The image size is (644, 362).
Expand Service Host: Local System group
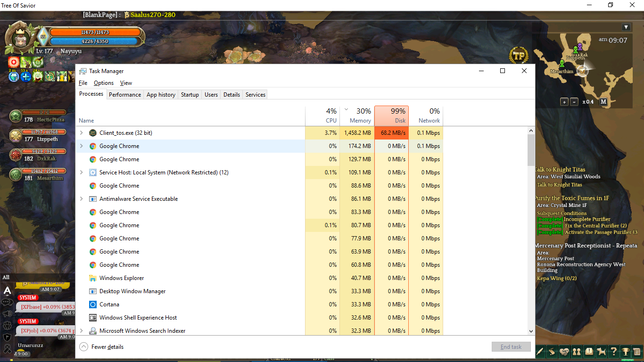[x=81, y=173]
